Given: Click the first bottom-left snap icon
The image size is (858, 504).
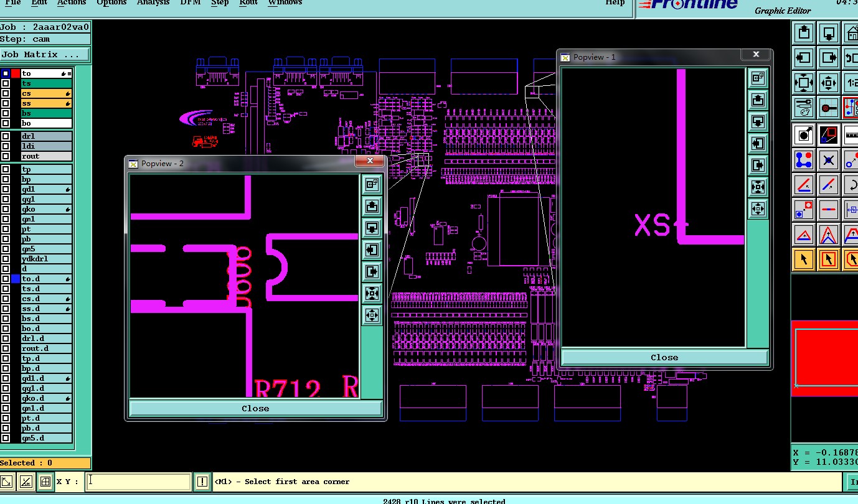Looking at the screenshot, I should (7, 482).
